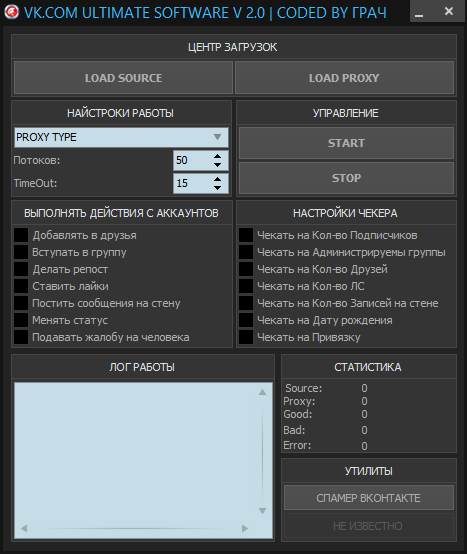Enable the Добавлять в друзья checkbox
This screenshot has height=554, width=467.
21,235
